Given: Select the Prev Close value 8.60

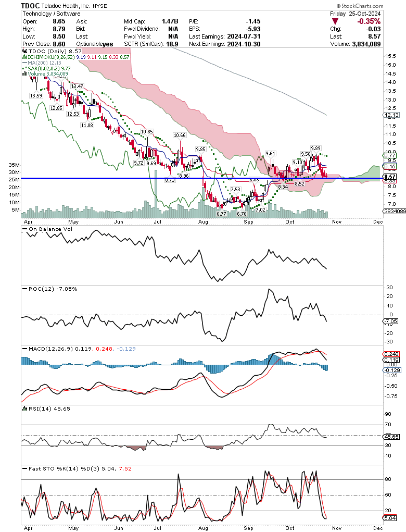Looking at the screenshot, I should (x=59, y=44).
